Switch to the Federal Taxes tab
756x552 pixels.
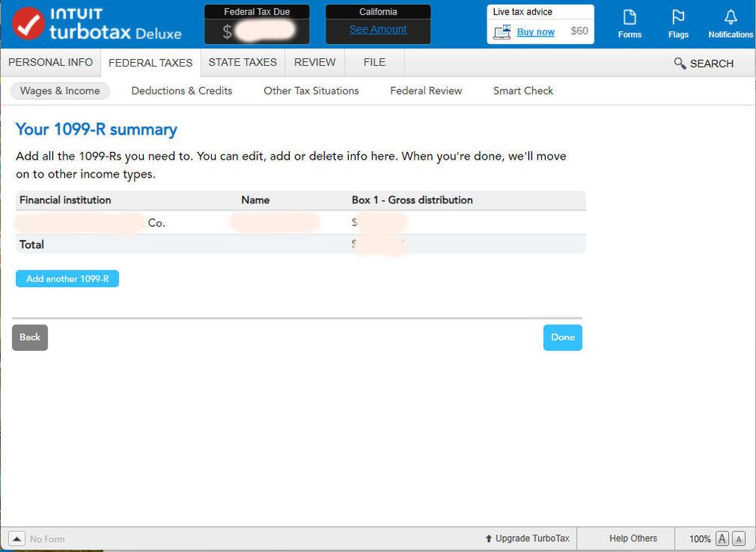click(151, 63)
